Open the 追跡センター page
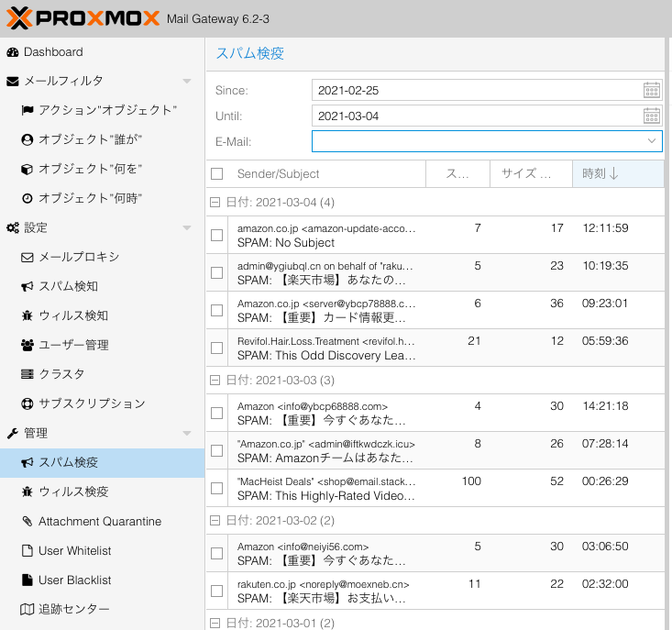672x630 pixels. pyautogui.click(x=102, y=609)
